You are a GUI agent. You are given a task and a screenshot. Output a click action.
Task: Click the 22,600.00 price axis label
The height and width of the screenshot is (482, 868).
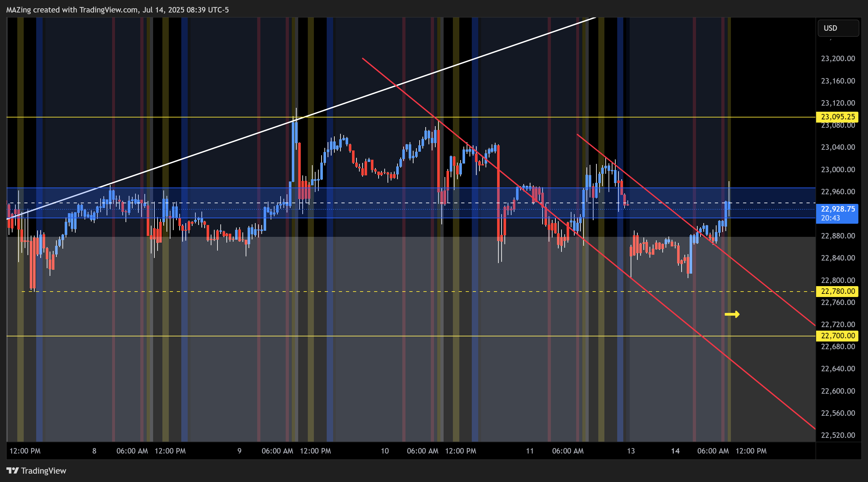pos(838,391)
